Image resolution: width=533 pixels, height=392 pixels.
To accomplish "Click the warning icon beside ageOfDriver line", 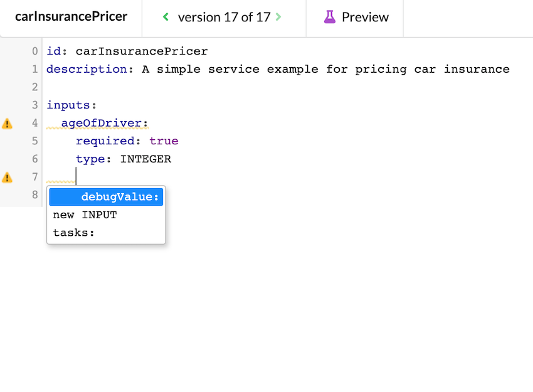I will pos(8,123).
